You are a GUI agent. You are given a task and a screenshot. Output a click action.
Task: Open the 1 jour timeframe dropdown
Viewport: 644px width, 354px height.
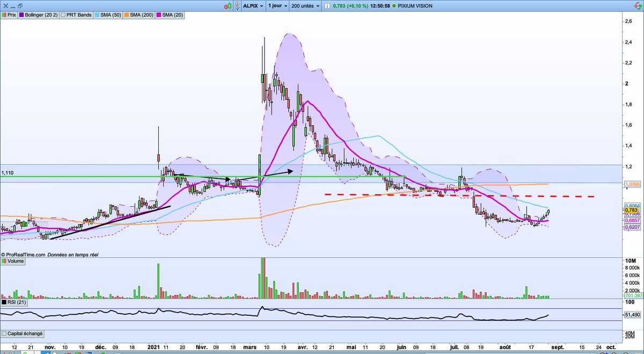275,5
